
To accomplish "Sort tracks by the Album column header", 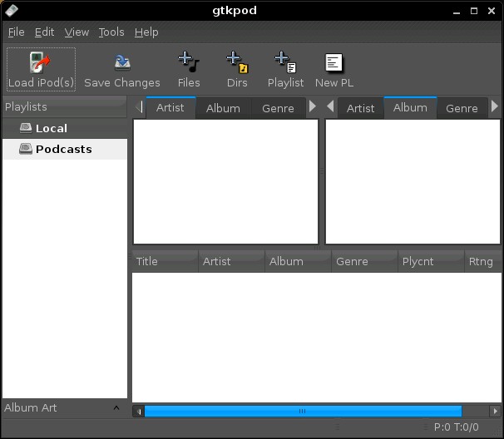I will pyautogui.click(x=299, y=261).
